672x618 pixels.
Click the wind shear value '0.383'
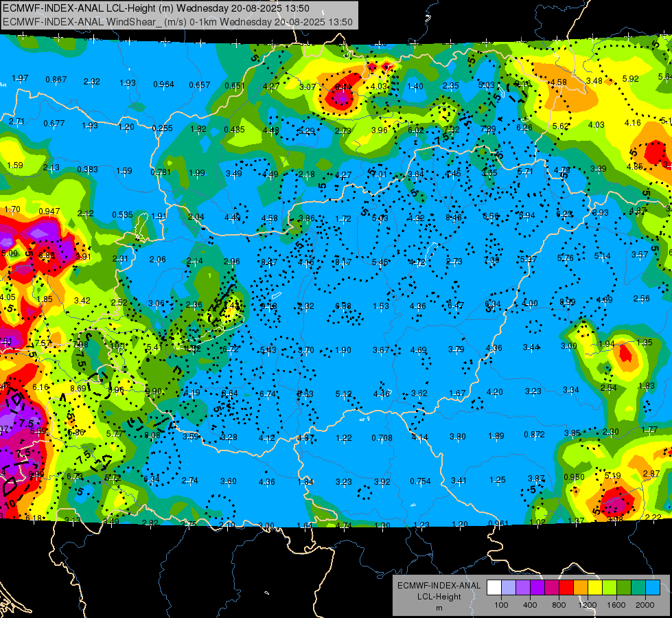coord(87,170)
